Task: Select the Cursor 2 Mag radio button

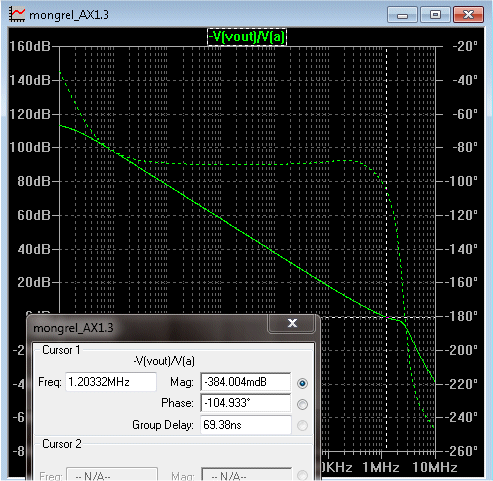Action: click(x=302, y=475)
